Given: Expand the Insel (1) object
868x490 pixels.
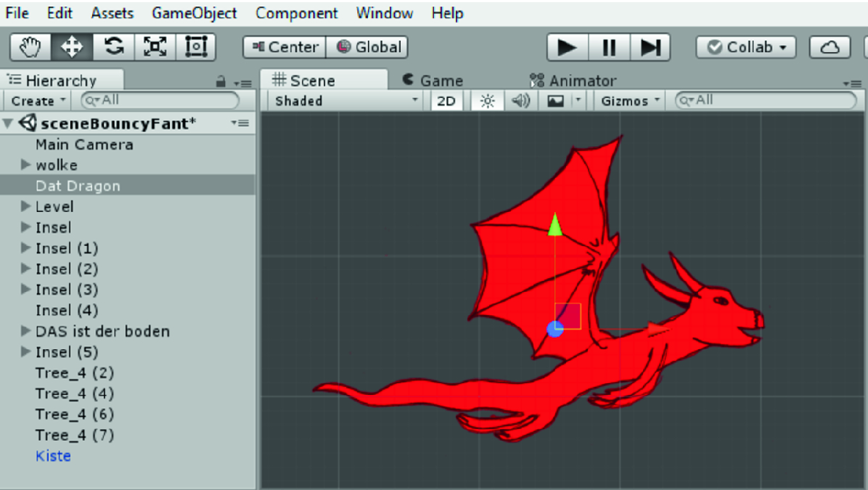Looking at the screenshot, I should (25, 248).
